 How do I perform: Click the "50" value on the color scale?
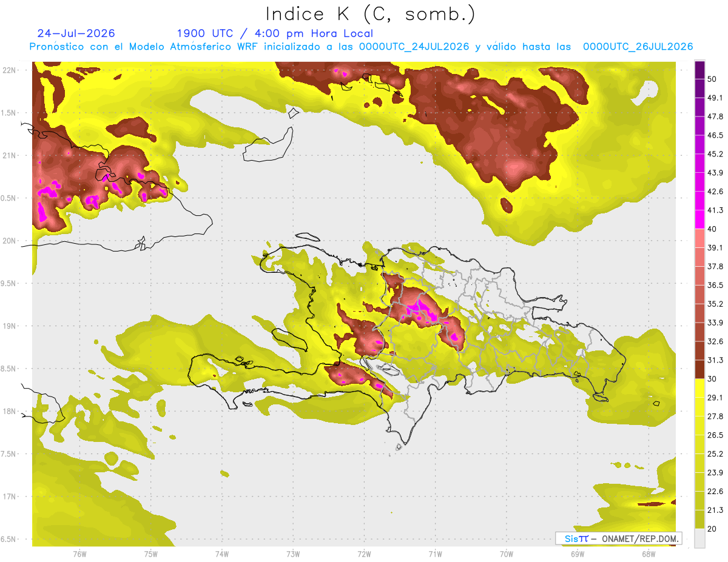point(712,79)
